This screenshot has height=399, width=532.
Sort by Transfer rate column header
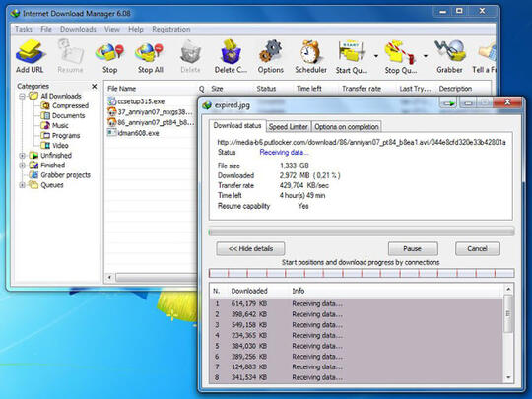point(367,89)
